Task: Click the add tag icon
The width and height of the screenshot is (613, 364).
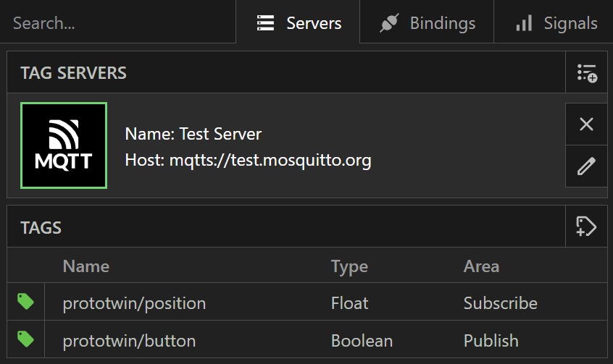Action: [586, 227]
